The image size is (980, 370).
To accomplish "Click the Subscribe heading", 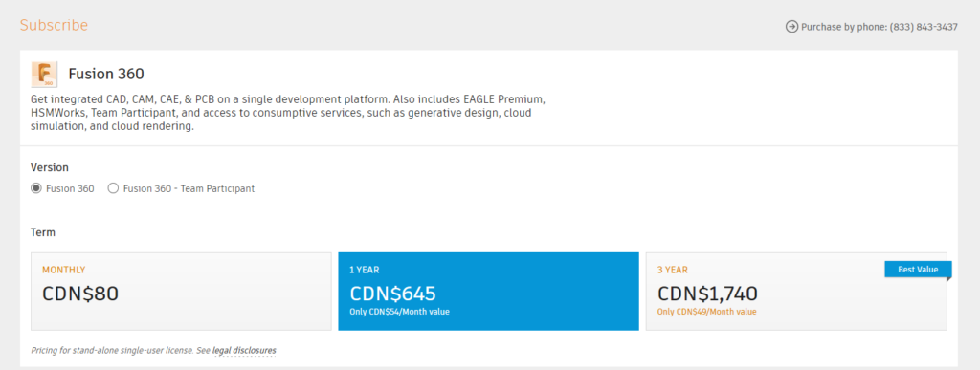I will point(54,25).
